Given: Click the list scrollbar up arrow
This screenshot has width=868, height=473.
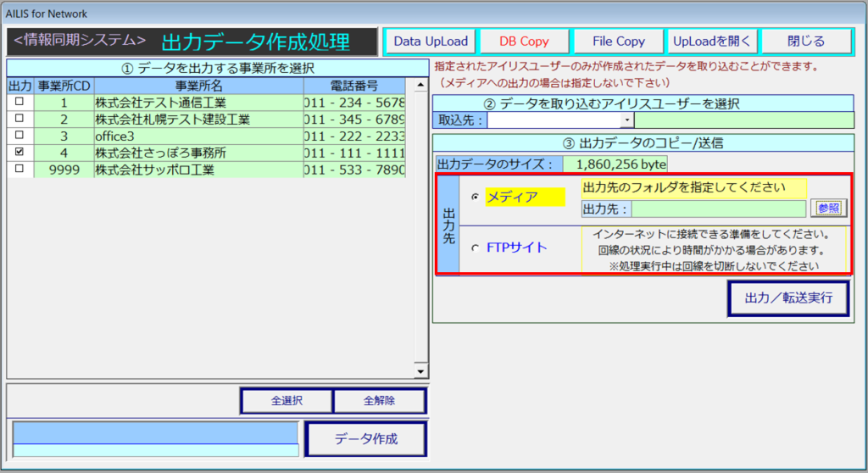Looking at the screenshot, I should (x=419, y=86).
